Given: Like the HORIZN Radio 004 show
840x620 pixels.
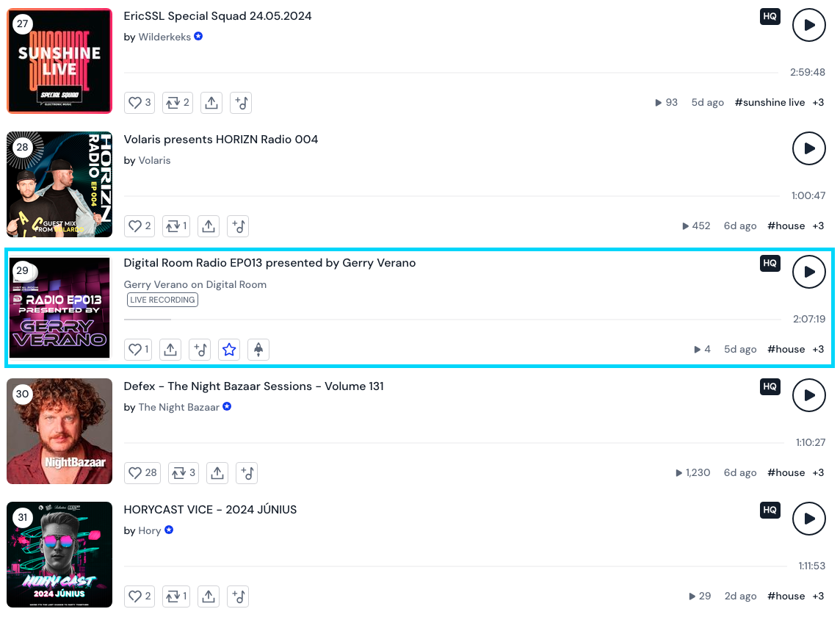Looking at the screenshot, I should click(x=140, y=226).
